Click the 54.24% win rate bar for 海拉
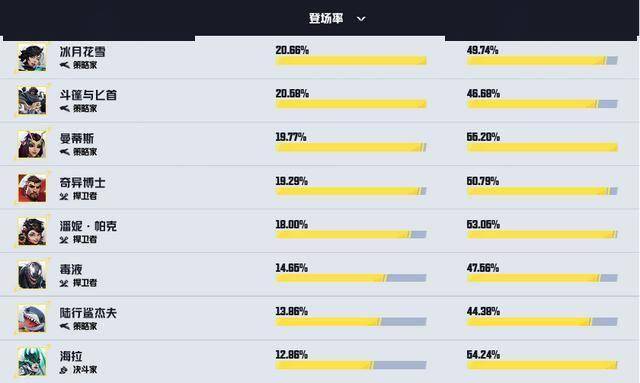Viewport: 640px width, 383px height. tap(542, 365)
